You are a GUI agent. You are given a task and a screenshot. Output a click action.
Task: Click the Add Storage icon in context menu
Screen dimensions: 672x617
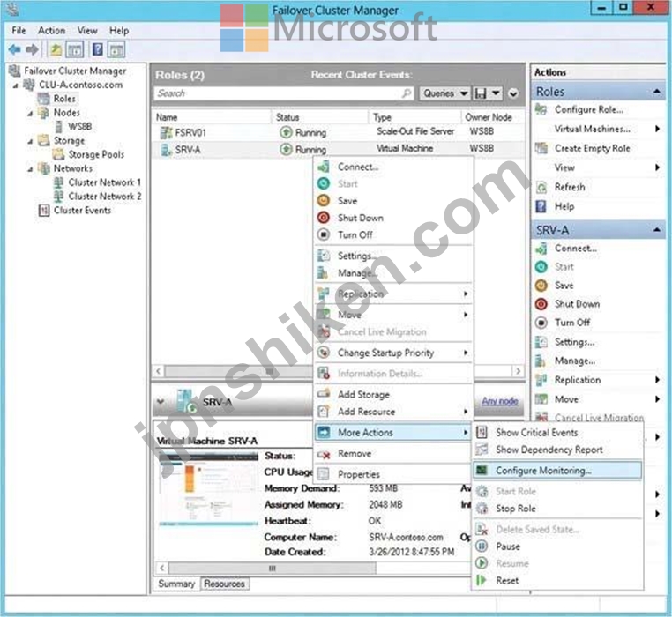point(324,394)
